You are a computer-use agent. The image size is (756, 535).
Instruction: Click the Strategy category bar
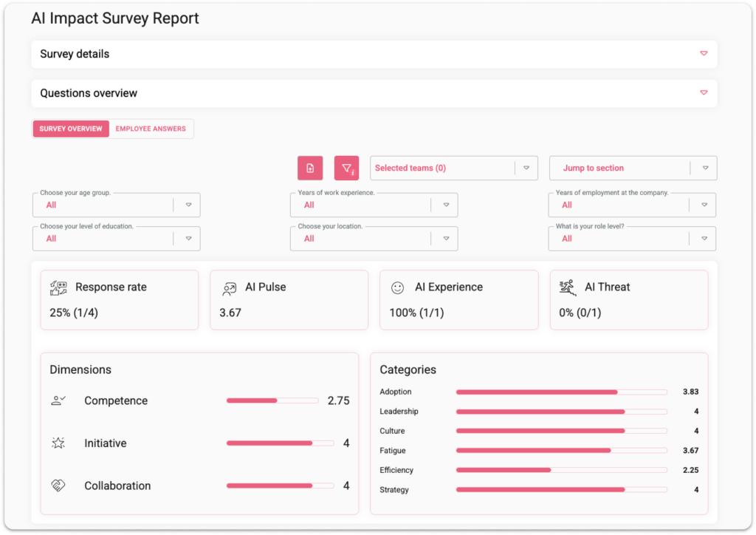click(562, 490)
